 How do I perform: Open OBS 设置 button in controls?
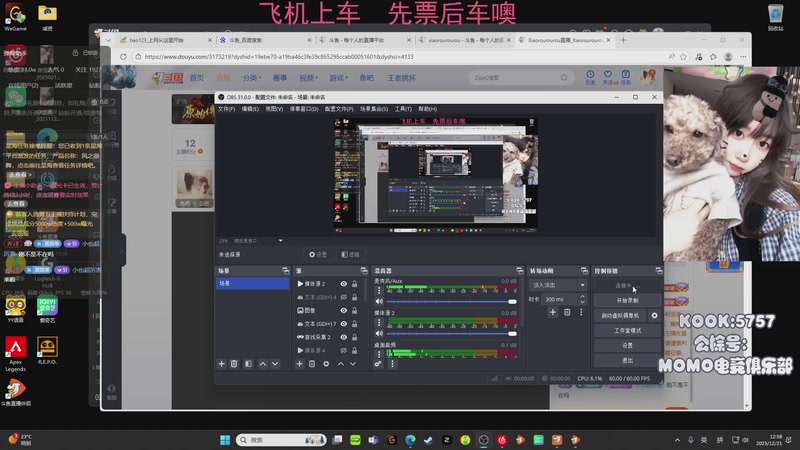pos(627,345)
